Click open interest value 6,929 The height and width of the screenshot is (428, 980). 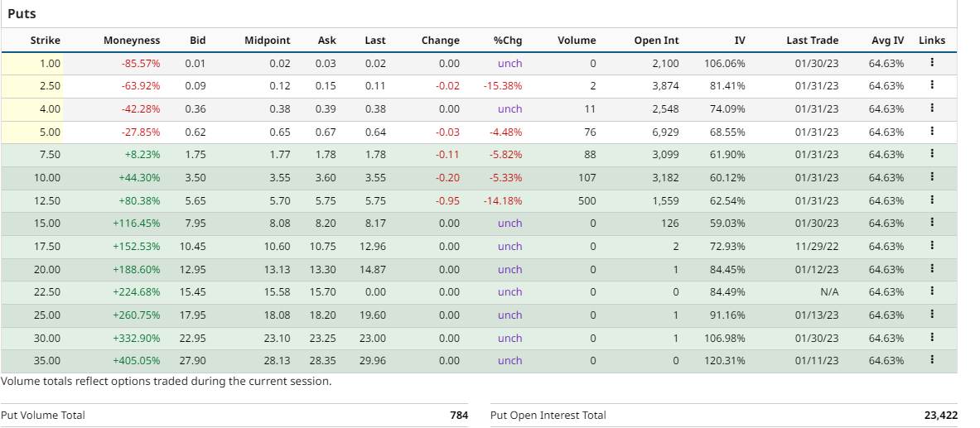coord(666,132)
